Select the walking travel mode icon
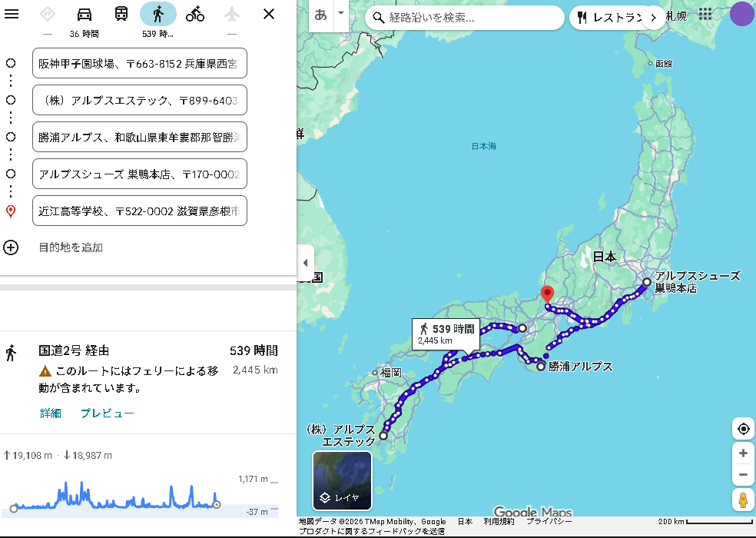 tap(158, 14)
